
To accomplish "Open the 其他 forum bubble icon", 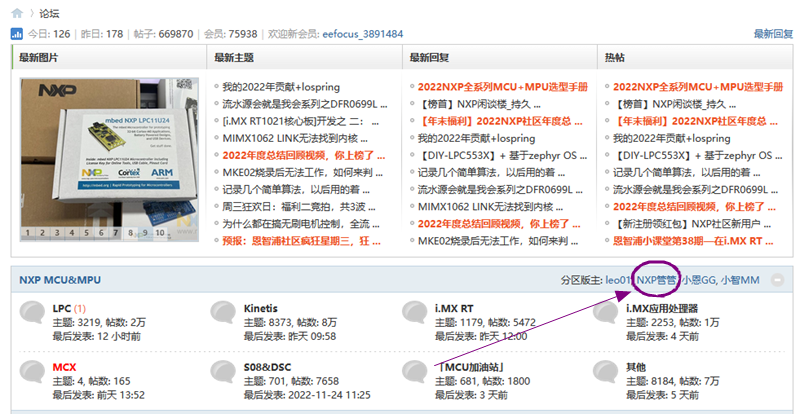I will click(x=606, y=371).
